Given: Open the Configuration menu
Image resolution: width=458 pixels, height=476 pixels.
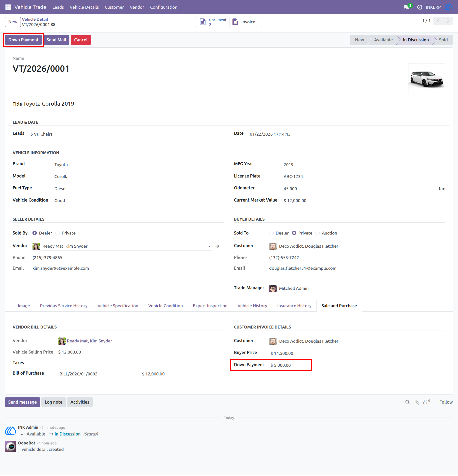Looking at the screenshot, I should (x=164, y=7).
